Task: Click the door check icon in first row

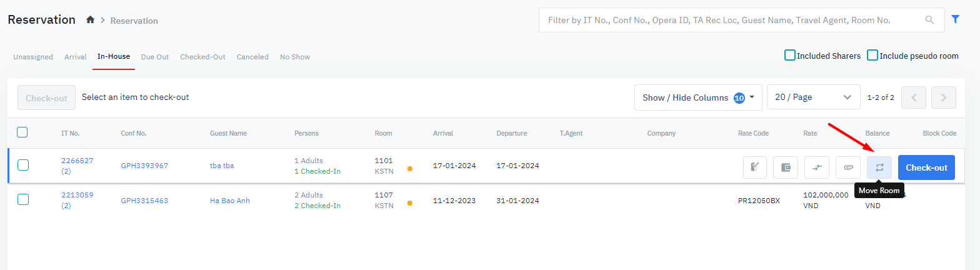Action: [x=755, y=167]
